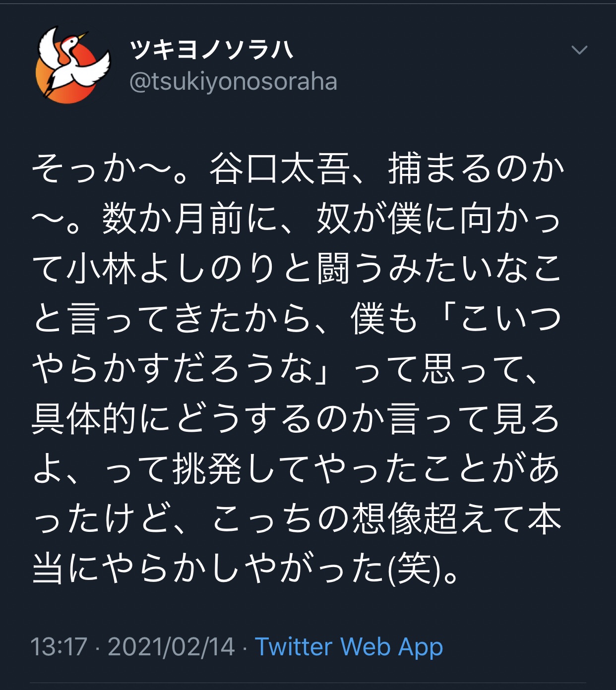The image size is (616, 690).
Task: Open the ツキヨノソラハ display name profile
Action: [x=212, y=50]
